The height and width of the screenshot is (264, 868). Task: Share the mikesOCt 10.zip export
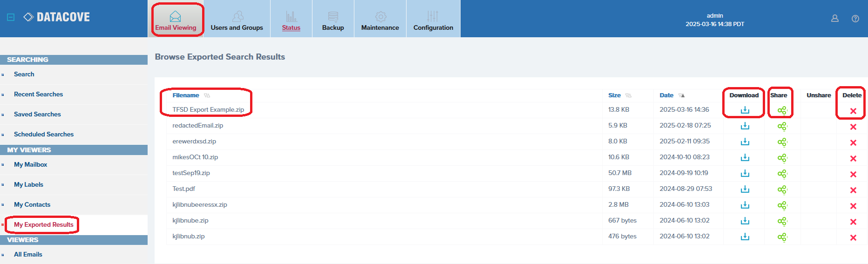click(782, 158)
